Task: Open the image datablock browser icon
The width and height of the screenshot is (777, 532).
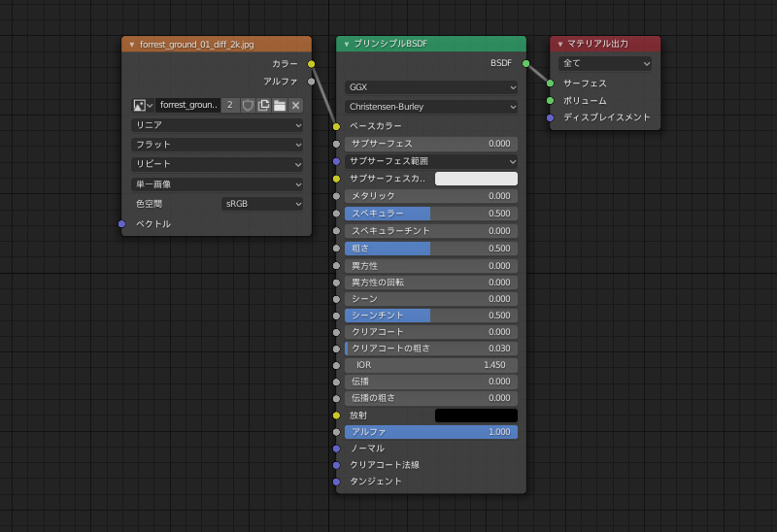Action: pyautogui.click(x=143, y=105)
